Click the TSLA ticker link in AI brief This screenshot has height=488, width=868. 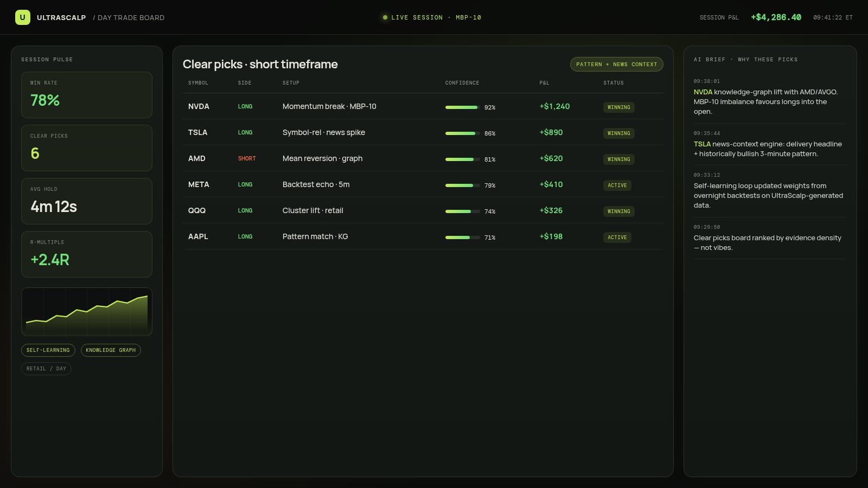(x=702, y=144)
